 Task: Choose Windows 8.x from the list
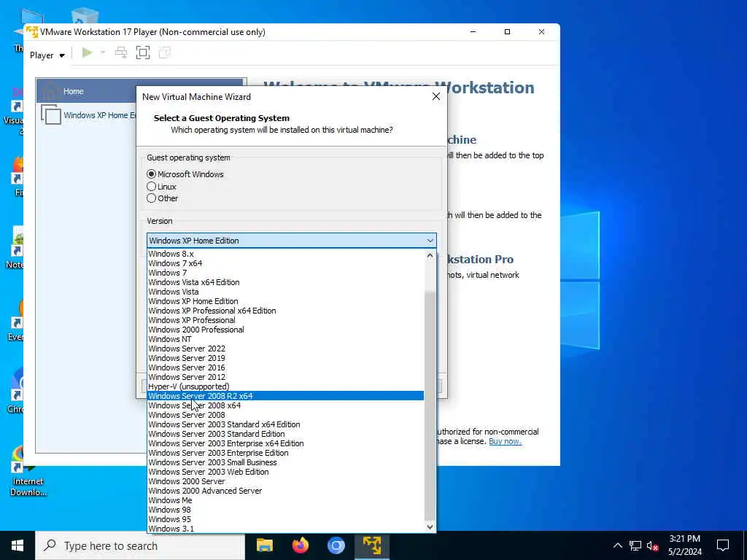click(x=285, y=254)
